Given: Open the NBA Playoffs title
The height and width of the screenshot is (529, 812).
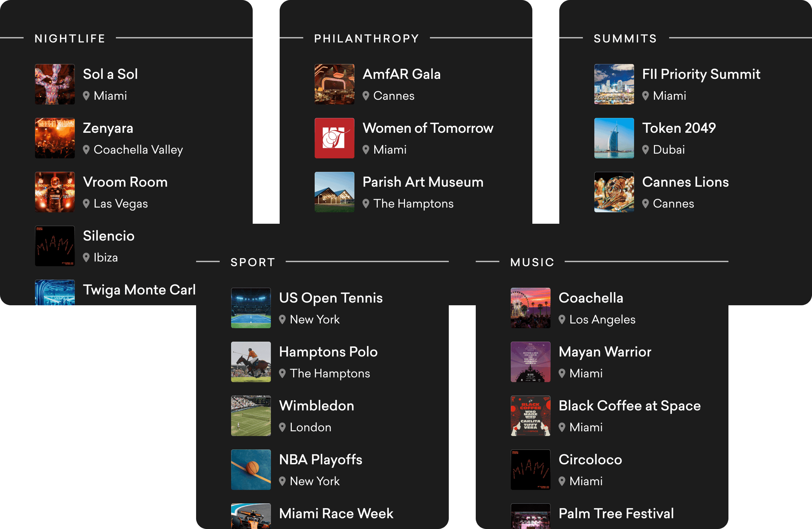Looking at the screenshot, I should coord(321,460).
